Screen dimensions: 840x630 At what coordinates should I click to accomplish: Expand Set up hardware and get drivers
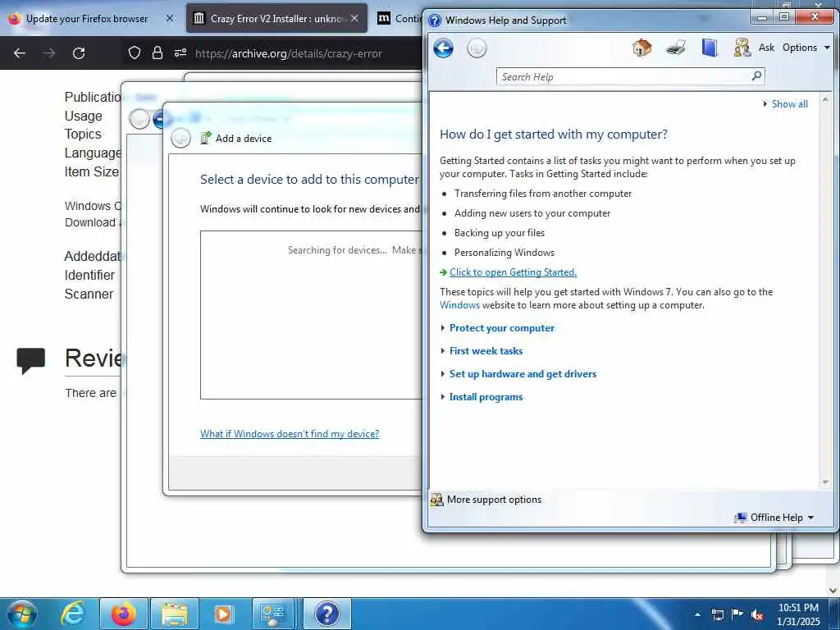(x=523, y=374)
